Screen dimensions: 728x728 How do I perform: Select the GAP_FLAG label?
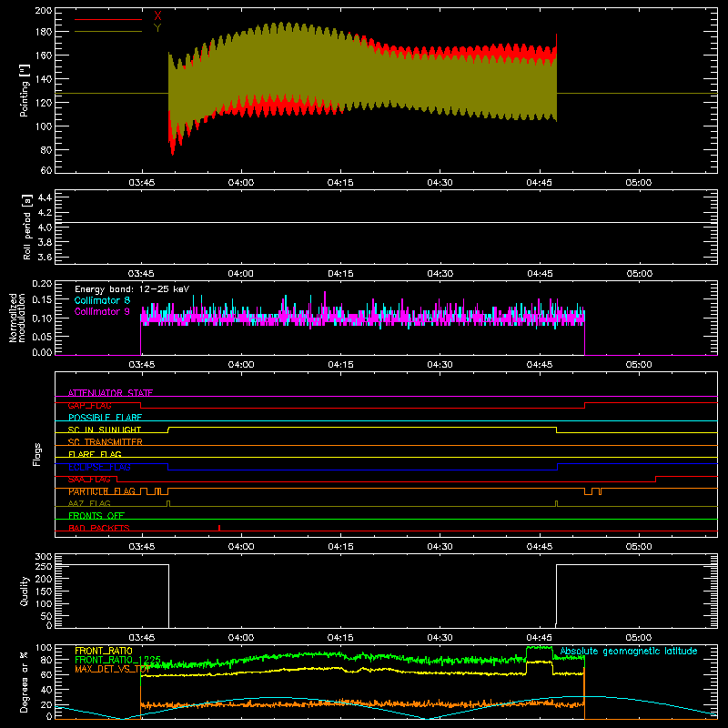point(89,405)
